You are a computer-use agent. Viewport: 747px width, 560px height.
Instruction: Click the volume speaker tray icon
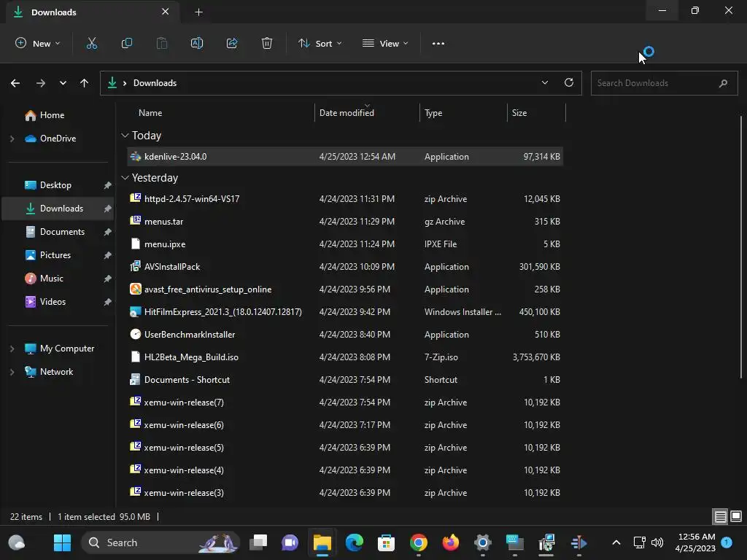(x=657, y=542)
